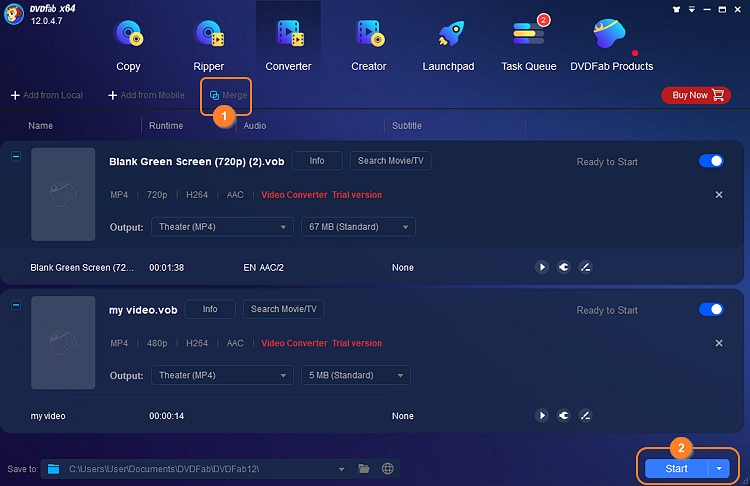750x486 pixels.
Task: Click my video.vob thumbnail
Action: (x=63, y=342)
